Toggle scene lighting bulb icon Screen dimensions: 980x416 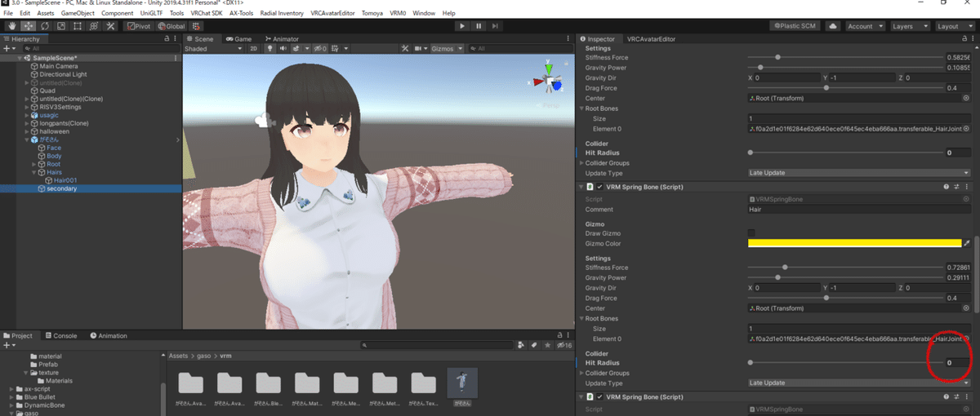(x=269, y=49)
